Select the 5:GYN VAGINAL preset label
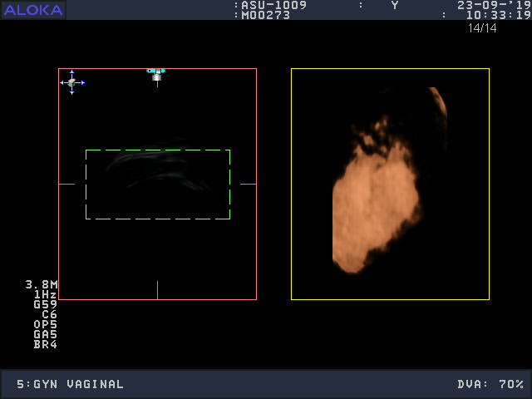The width and height of the screenshot is (532, 399). 71,384
